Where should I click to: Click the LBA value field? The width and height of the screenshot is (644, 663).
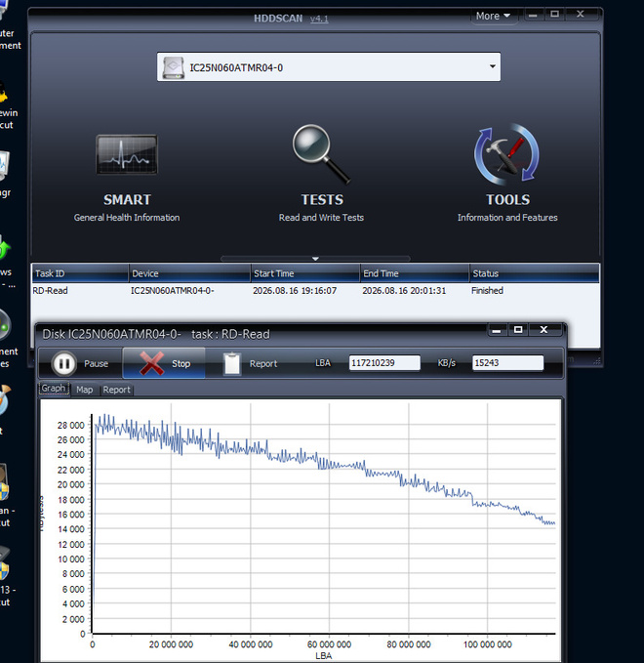tap(384, 363)
